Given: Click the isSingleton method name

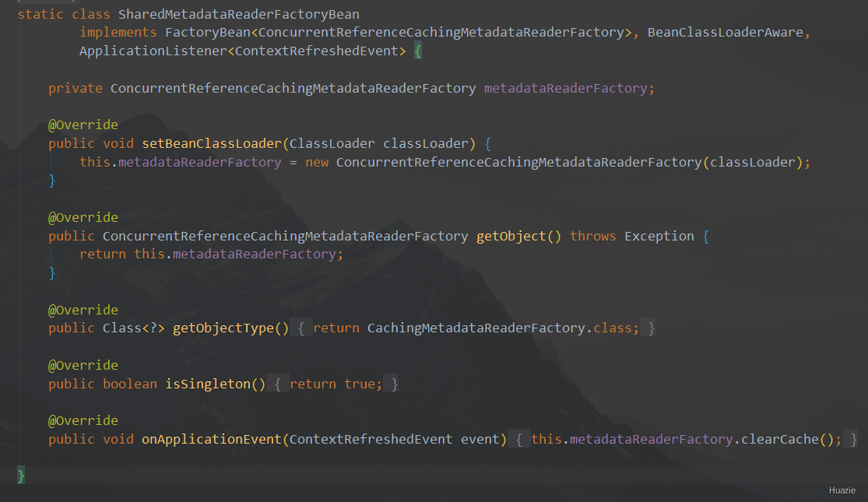Looking at the screenshot, I should tap(208, 384).
